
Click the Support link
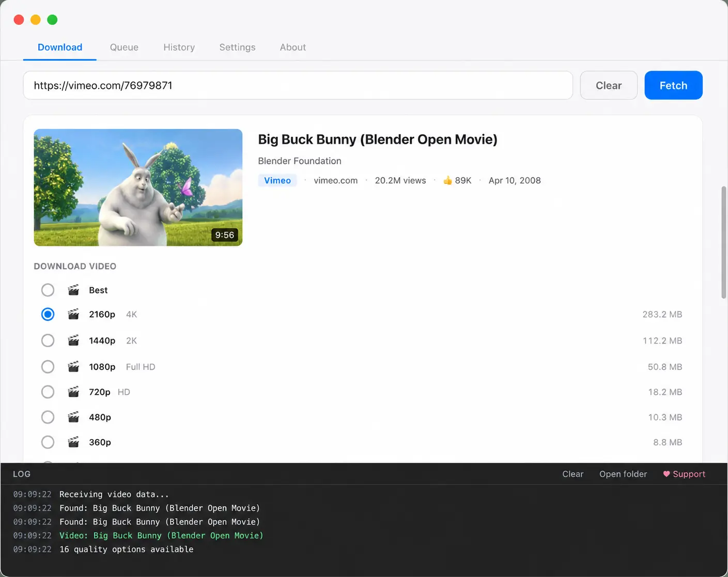684,474
